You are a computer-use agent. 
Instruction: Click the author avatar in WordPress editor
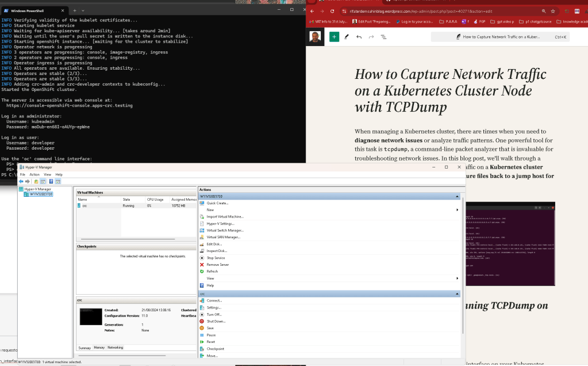316,37
